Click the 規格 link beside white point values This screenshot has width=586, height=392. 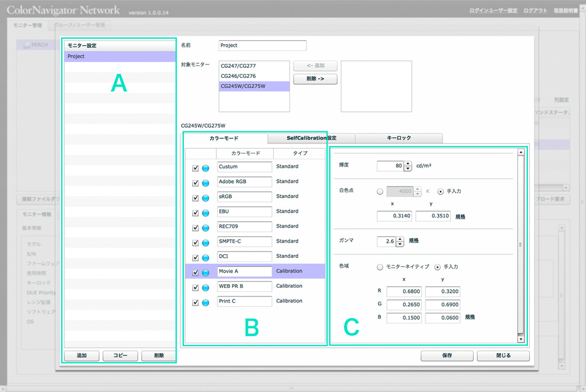point(461,217)
